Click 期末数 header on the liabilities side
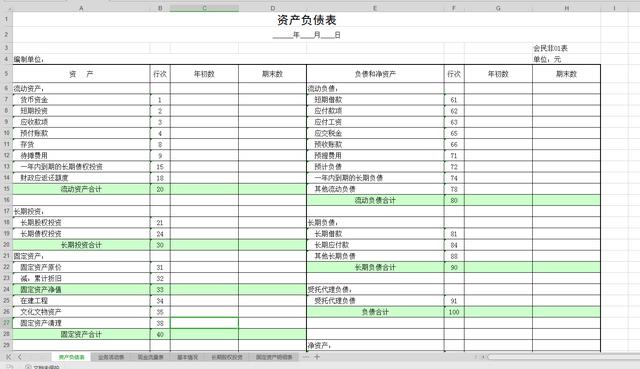The image size is (640, 369). (566, 74)
